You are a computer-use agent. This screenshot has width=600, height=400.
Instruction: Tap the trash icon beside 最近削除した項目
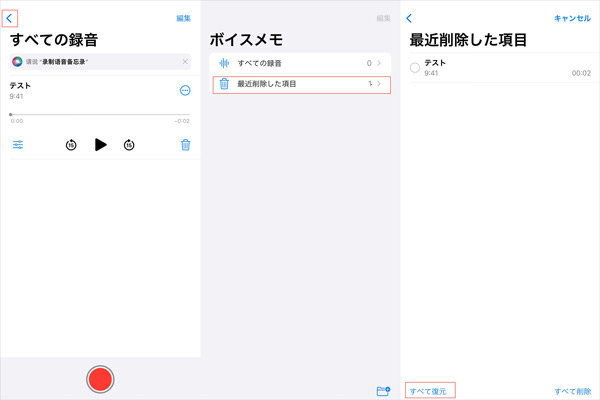tap(224, 84)
